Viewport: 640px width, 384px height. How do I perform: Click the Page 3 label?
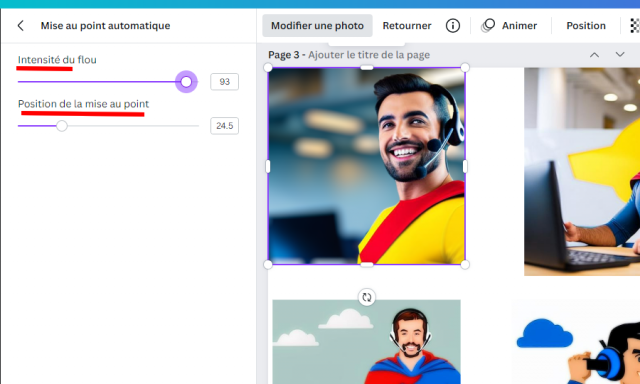pos(283,55)
